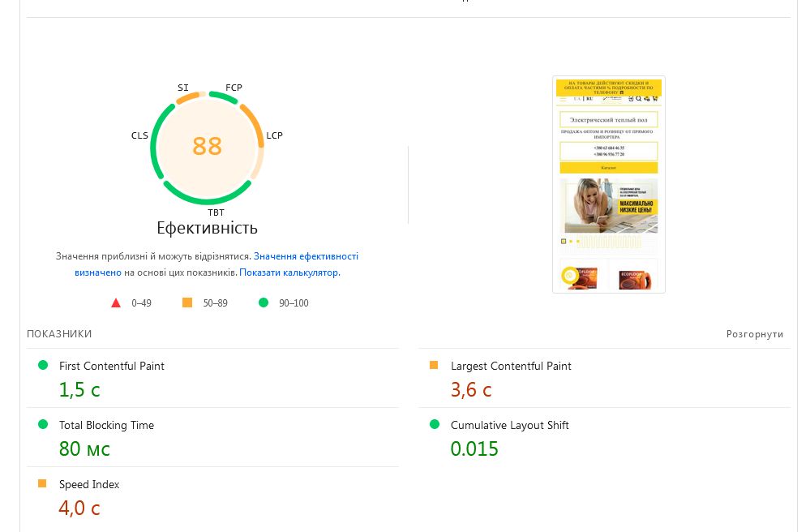Select the CLS label on the gauge

(x=139, y=135)
